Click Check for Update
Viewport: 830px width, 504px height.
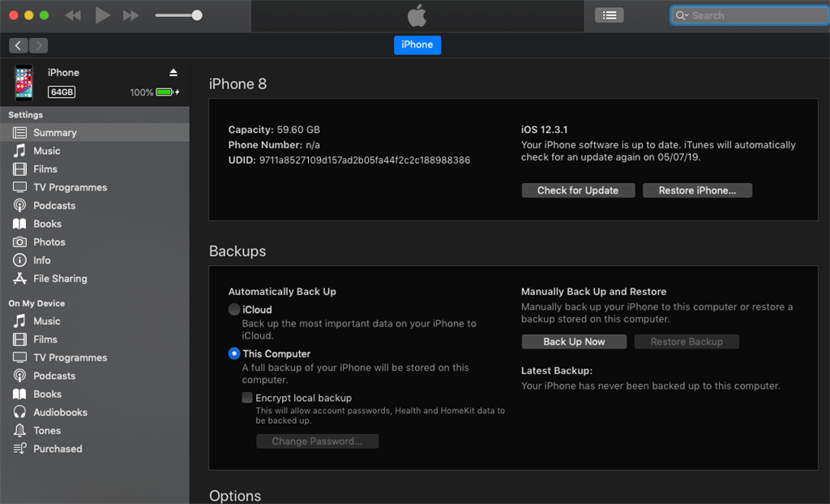click(x=578, y=190)
